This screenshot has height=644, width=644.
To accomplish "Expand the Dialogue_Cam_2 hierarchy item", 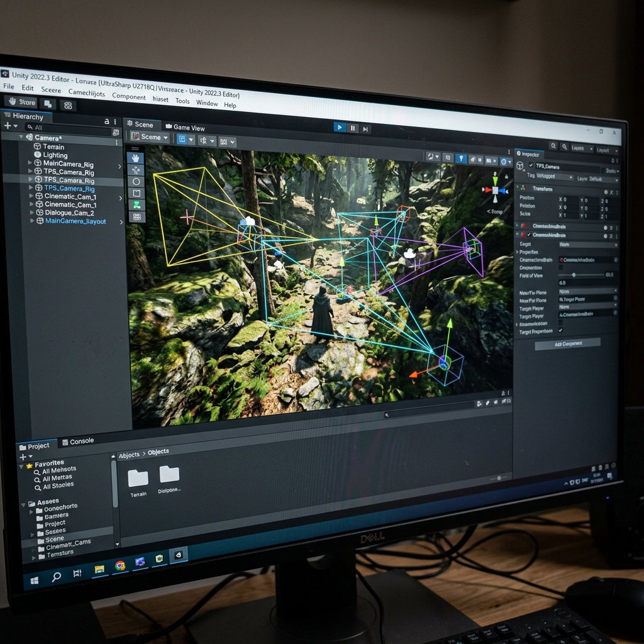I will pyautogui.click(x=32, y=213).
